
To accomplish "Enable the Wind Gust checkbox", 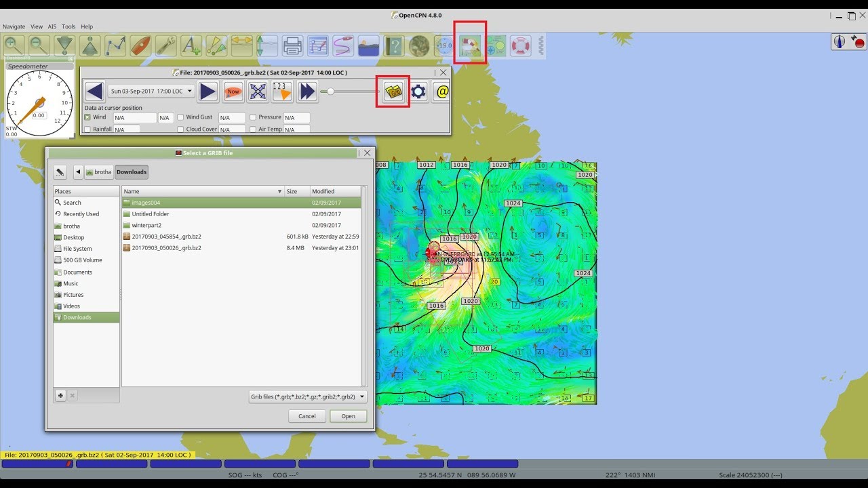I will pos(180,117).
